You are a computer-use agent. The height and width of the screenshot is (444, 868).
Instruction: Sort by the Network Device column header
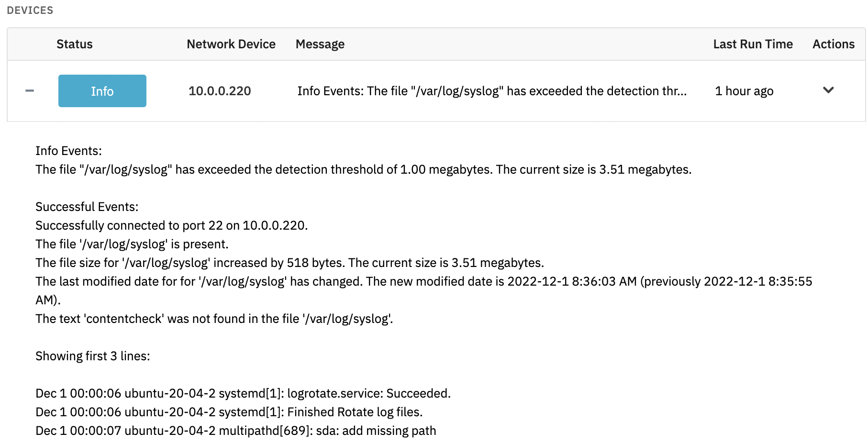(x=231, y=44)
